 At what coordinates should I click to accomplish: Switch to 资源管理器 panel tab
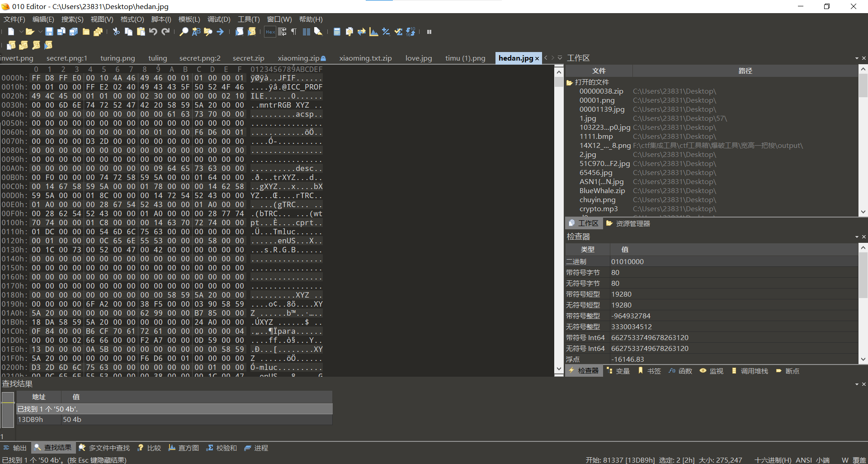coord(628,223)
